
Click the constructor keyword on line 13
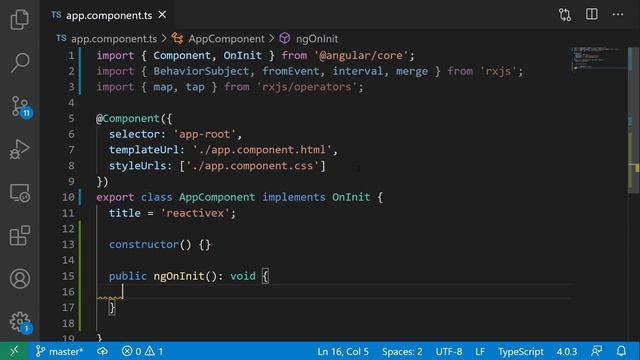(144, 244)
